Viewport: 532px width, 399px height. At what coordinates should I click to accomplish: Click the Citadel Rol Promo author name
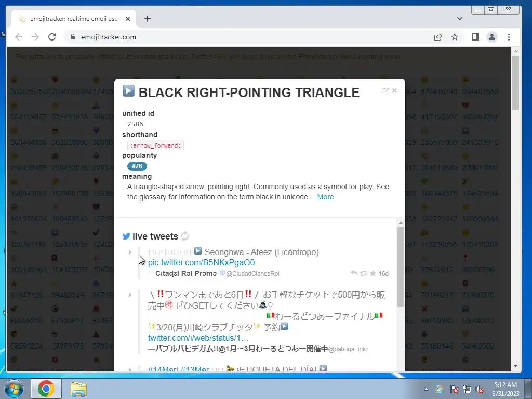pos(186,273)
